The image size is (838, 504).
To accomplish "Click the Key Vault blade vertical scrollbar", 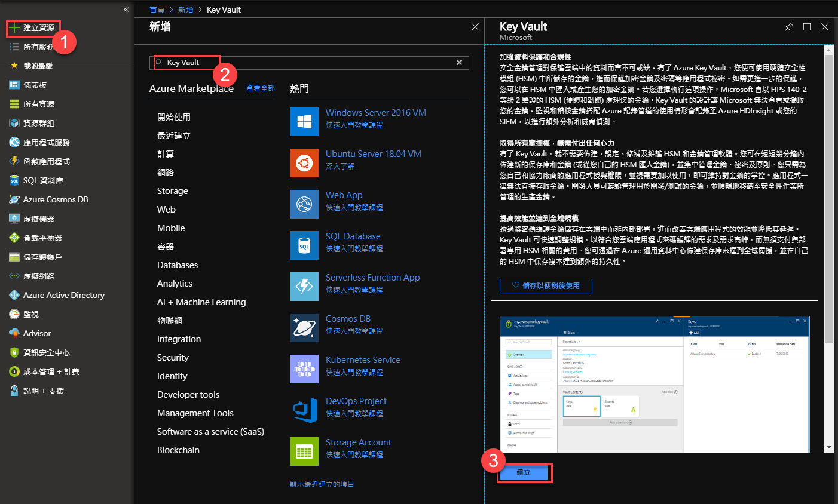I will click(828, 200).
